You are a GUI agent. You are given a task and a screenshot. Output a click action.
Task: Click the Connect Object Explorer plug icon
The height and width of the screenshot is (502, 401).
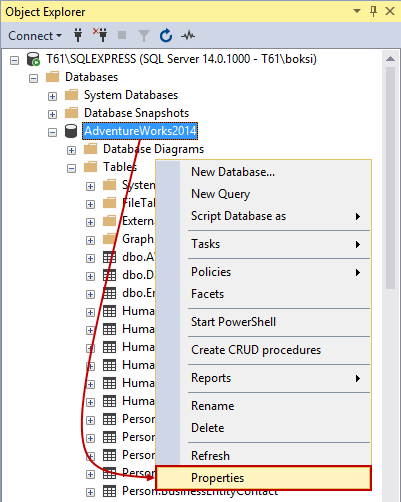pos(78,35)
